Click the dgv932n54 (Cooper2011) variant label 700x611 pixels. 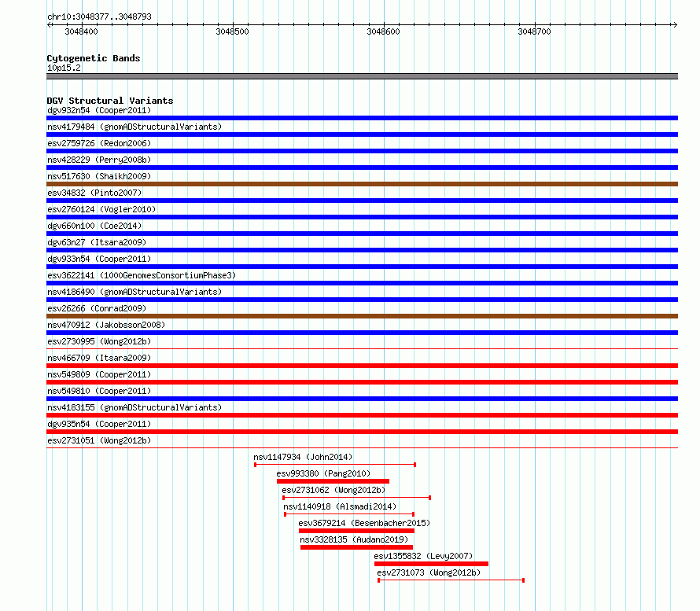coord(99,110)
